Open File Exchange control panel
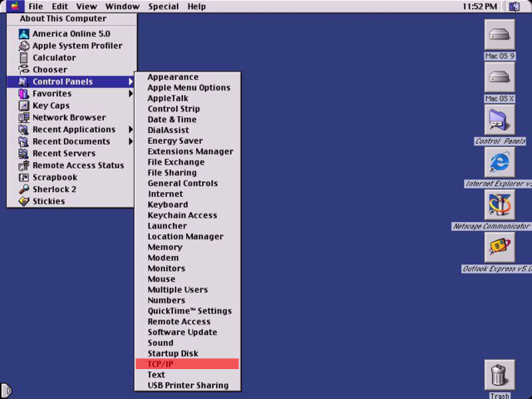 point(187,162)
